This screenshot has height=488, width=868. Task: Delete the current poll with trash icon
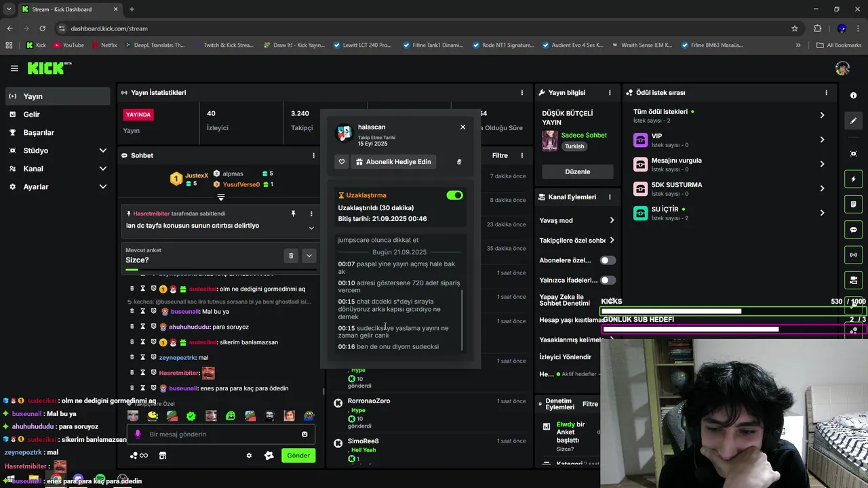point(291,256)
